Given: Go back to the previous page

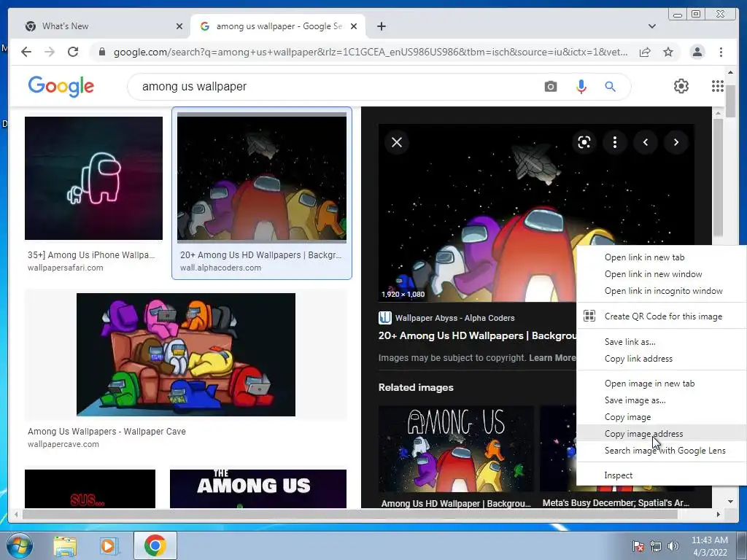Looking at the screenshot, I should (x=26, y=52).
